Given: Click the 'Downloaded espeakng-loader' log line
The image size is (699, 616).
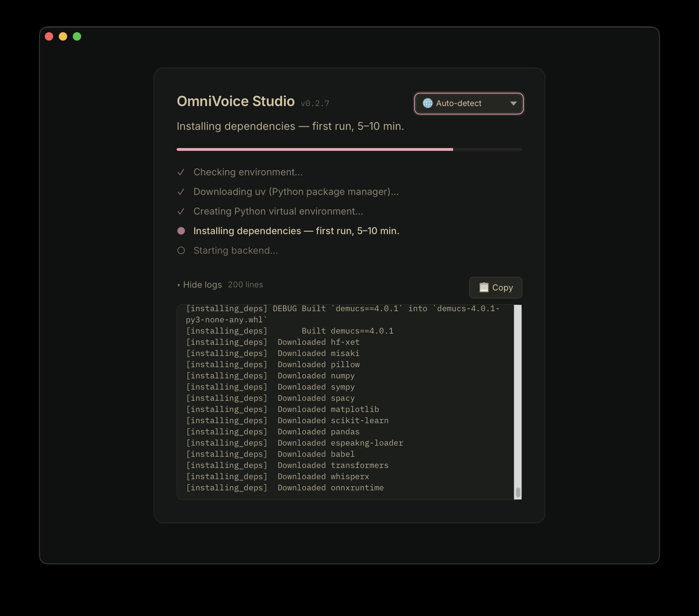Looking at the screenshot, I should coord(295,443).
